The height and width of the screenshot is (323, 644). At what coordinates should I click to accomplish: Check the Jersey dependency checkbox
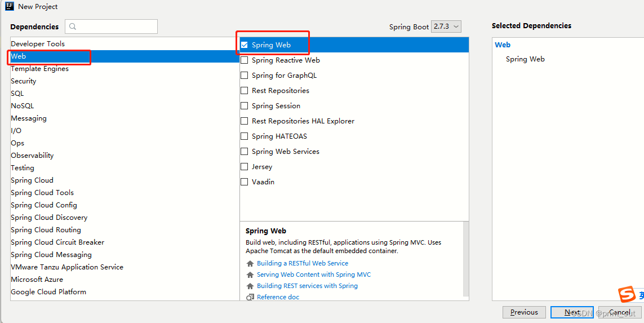(x=245, y=166)
